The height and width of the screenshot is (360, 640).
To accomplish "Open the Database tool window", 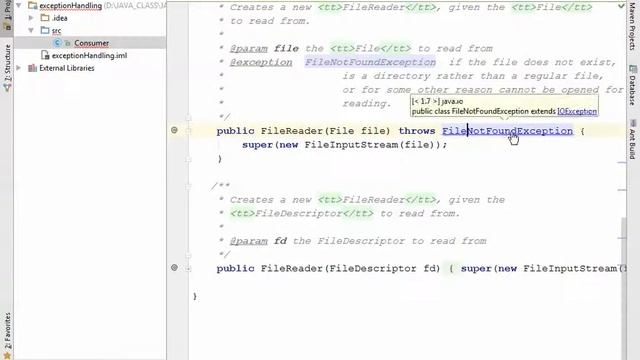I will click(x=633, y=85).
